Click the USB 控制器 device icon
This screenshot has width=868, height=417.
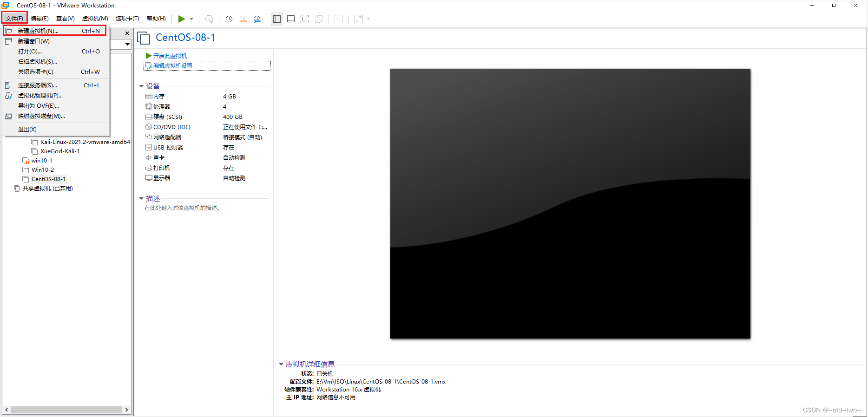click(149, 147)
